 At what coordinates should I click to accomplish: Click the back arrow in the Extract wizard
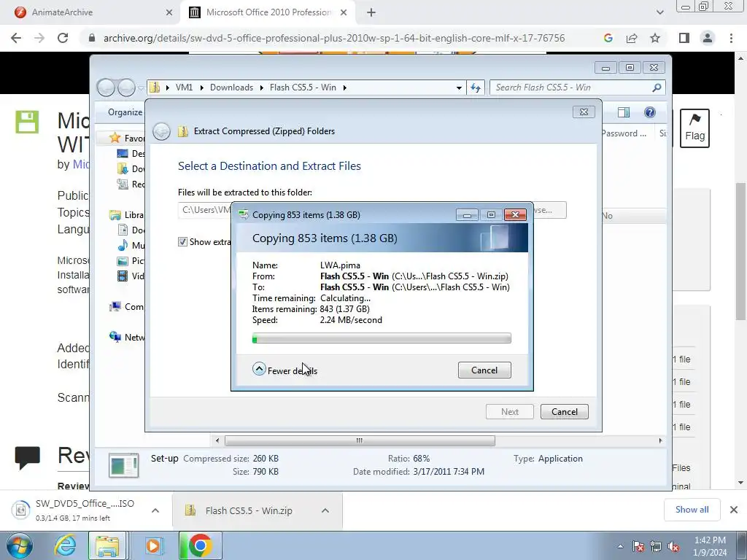[x=161, y=131]
